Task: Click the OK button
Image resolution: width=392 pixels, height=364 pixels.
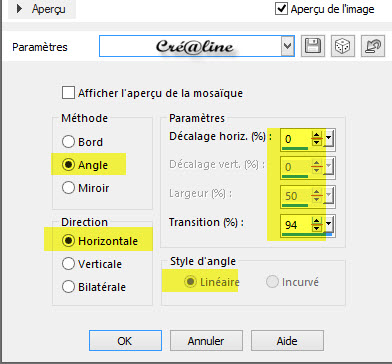Action: coord(125,341)
